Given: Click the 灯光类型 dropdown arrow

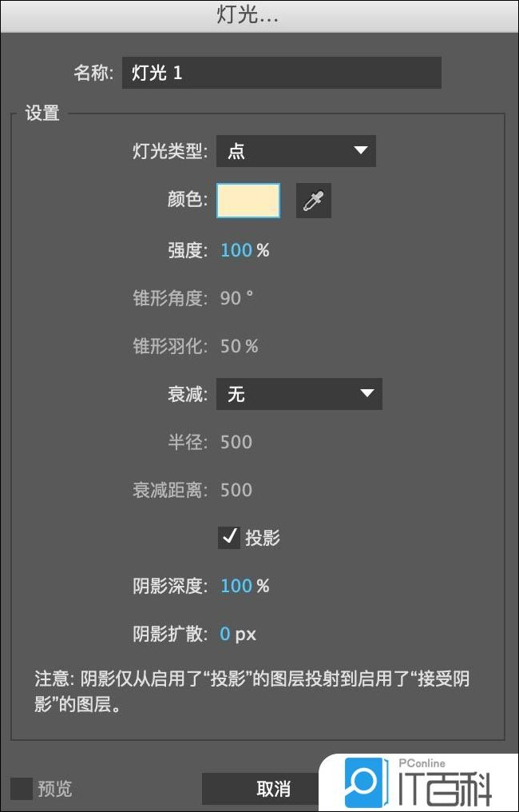Looking at the screenshot, I should [360, 150].
